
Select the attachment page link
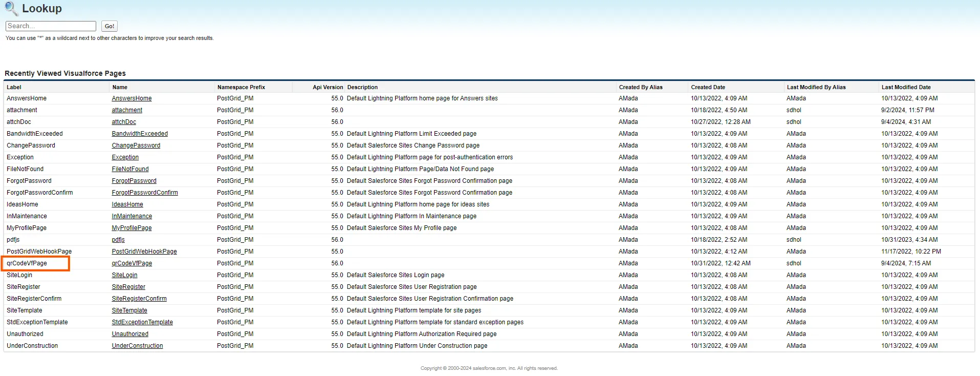coord(127,110)
